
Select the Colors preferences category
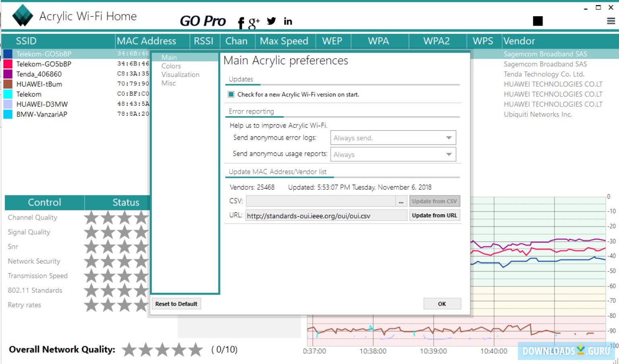(171, 66)
